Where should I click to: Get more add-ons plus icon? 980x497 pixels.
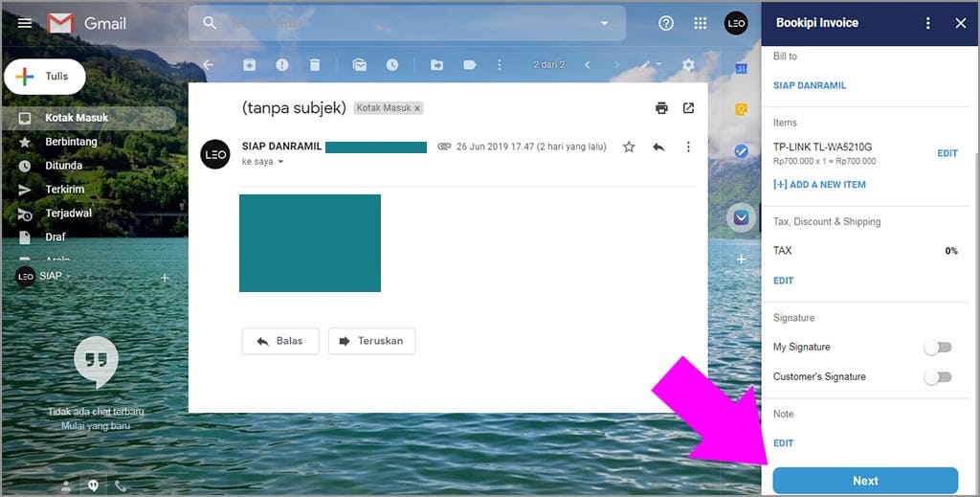[741, 260]
